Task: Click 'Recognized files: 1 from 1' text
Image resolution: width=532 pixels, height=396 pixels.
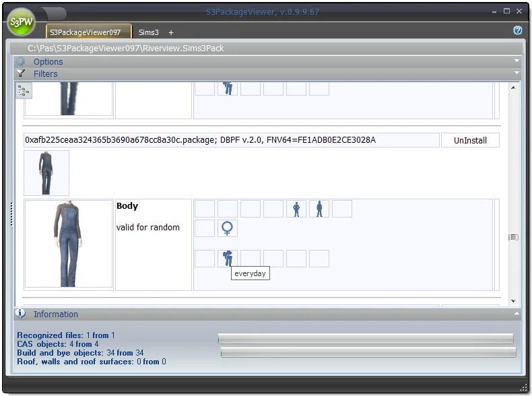Action: (x=66, y=335)
